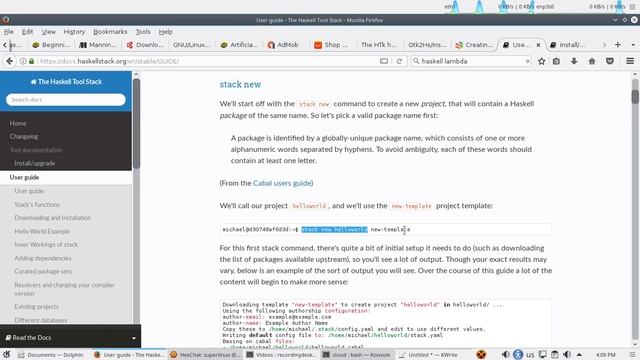Jump to Hello World Example section
This screenshot has width=640, height=360.
42,231
